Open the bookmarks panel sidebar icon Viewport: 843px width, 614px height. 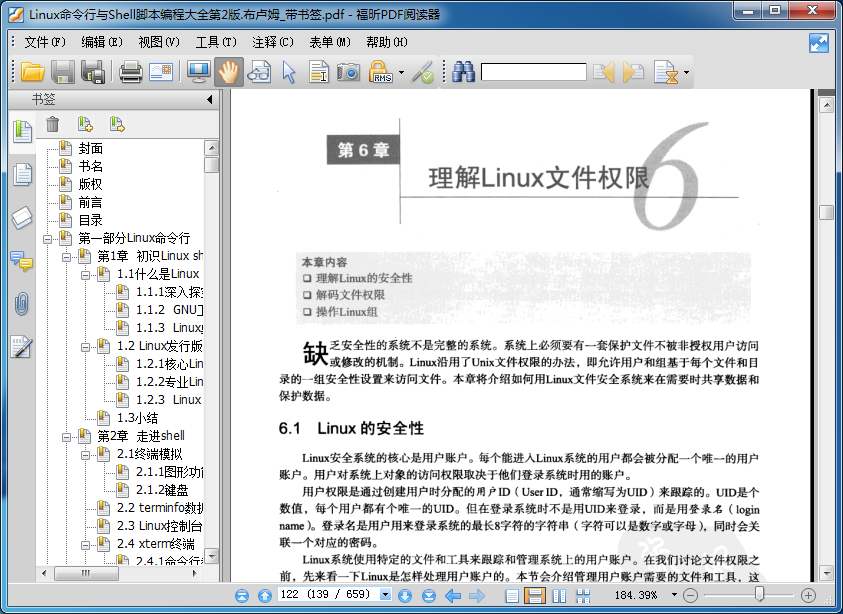pyautogui.click(x=22, y=131)
